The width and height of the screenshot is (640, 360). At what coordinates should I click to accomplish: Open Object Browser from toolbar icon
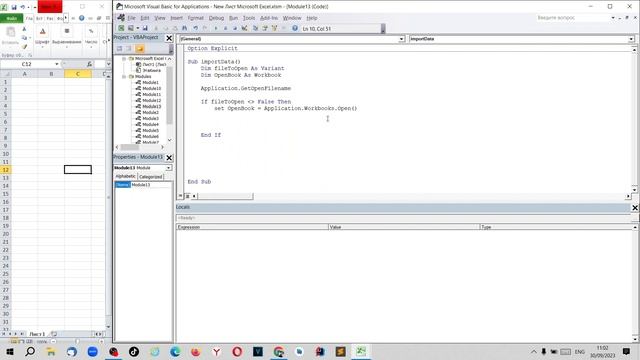274,28
